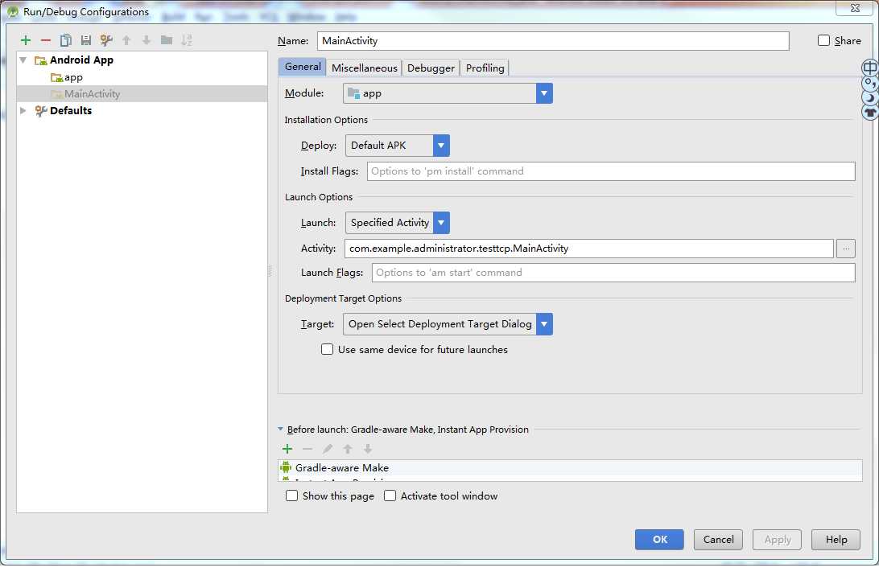Open the Deploy dropdown showing Default APK
The image size is (879, 588).
[x=398, y=145]
